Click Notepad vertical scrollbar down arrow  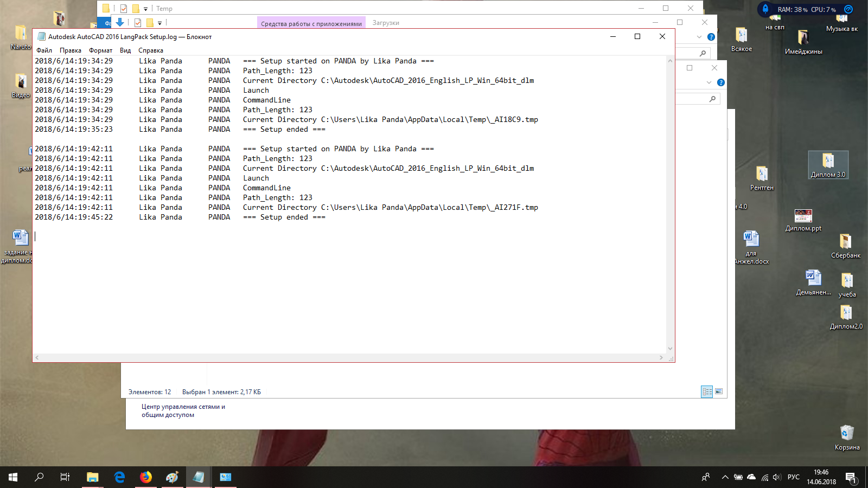coord(670,349)
